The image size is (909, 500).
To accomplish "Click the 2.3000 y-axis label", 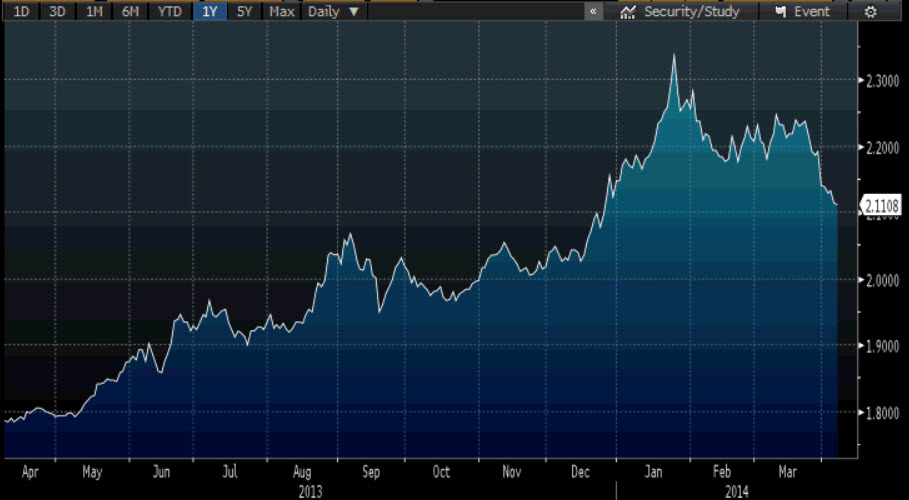I will [882, 81].
